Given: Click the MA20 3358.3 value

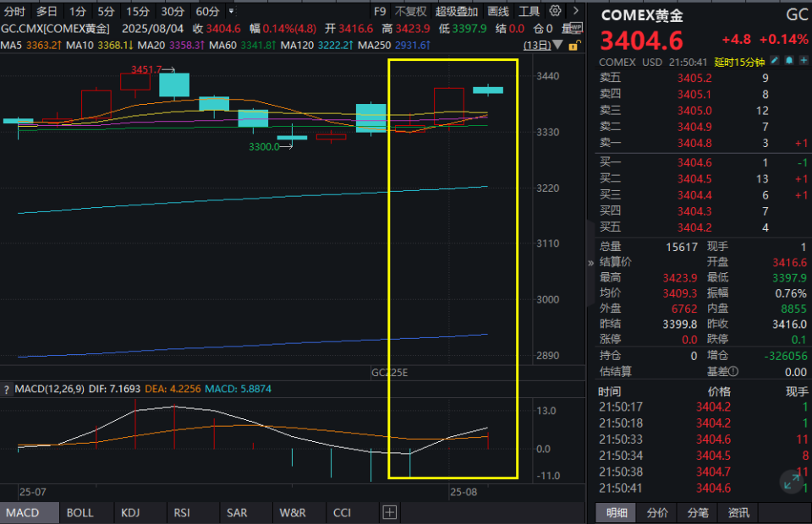Looking at the screenshot, I should tap(187, 46).
